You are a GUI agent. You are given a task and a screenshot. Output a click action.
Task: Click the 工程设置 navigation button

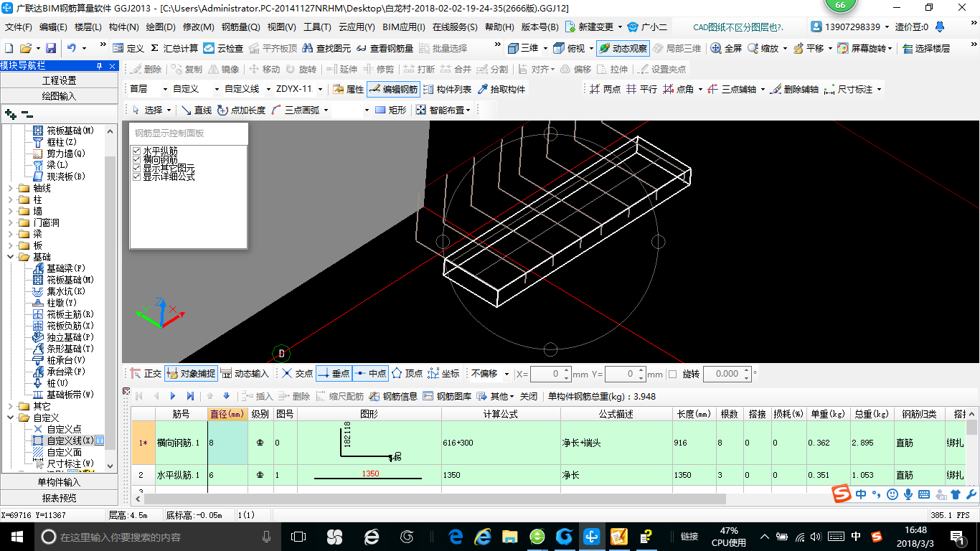pyautogui.click(x=60, y=80)
